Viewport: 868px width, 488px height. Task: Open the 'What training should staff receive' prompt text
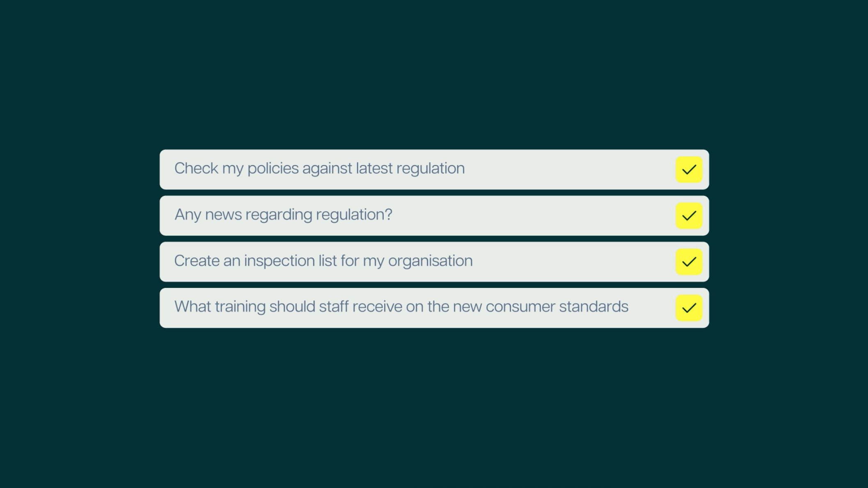401,307
